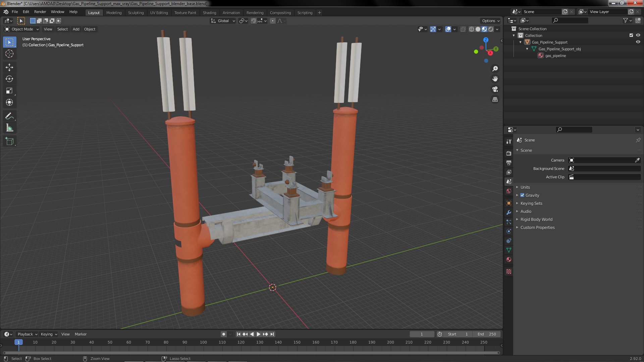Toggle camera view icon in viewport
This screenshot has width=644, height=362.
(495, 89)
